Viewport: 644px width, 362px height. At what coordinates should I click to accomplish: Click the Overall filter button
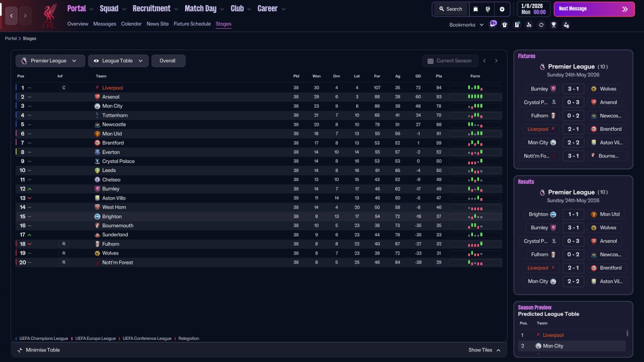click(168, 61)
